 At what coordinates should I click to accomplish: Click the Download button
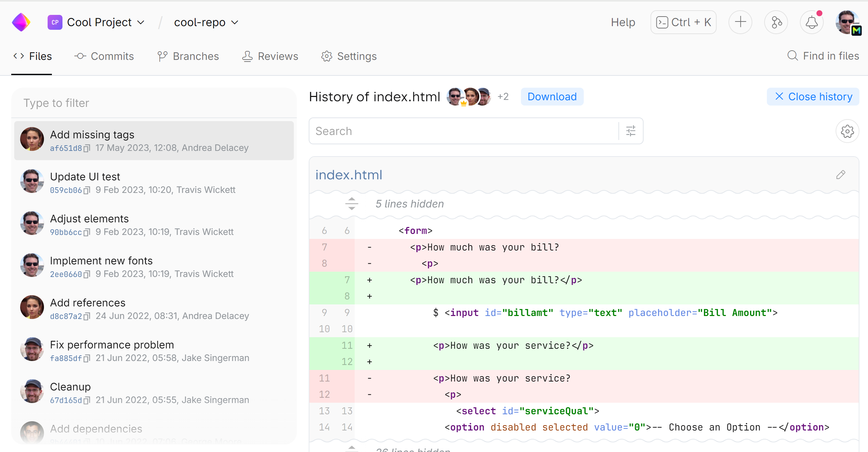552,97
